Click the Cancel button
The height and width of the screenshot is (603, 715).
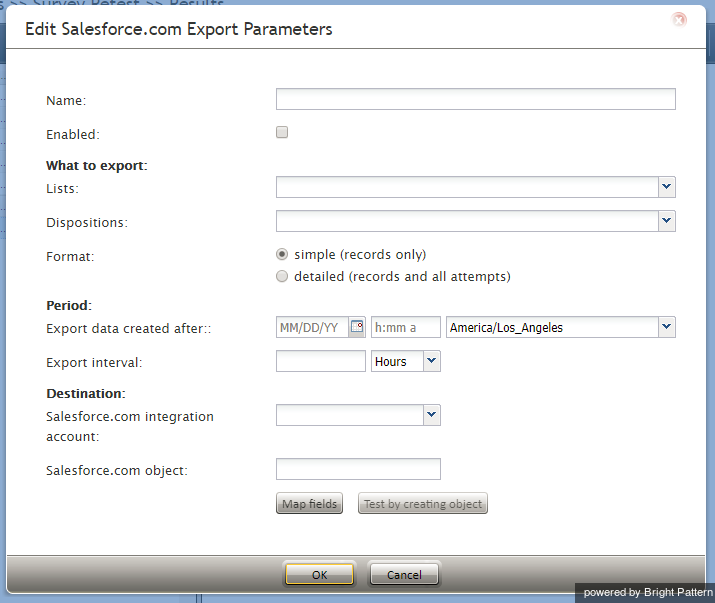[404, 574]
